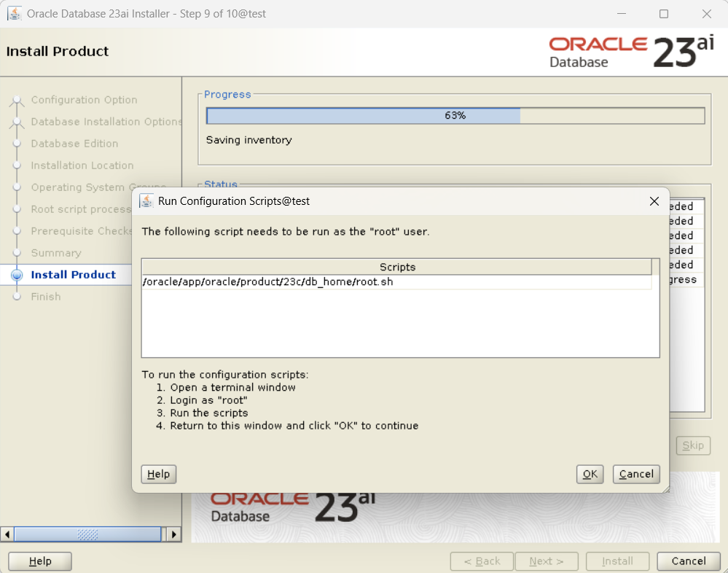Select Summary step in sidebar
728x573 pixels.
tap(56, 253)
